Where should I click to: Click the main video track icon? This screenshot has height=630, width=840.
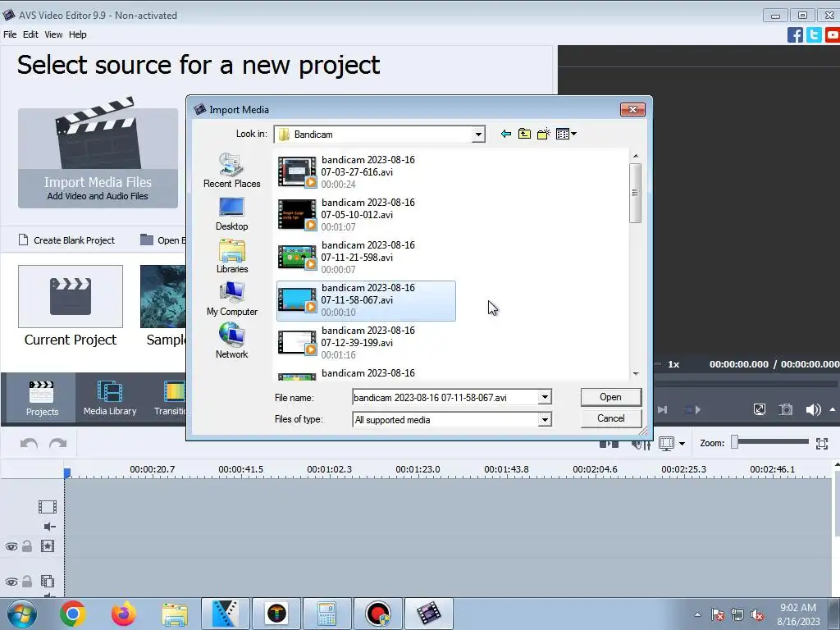point(47,507)
